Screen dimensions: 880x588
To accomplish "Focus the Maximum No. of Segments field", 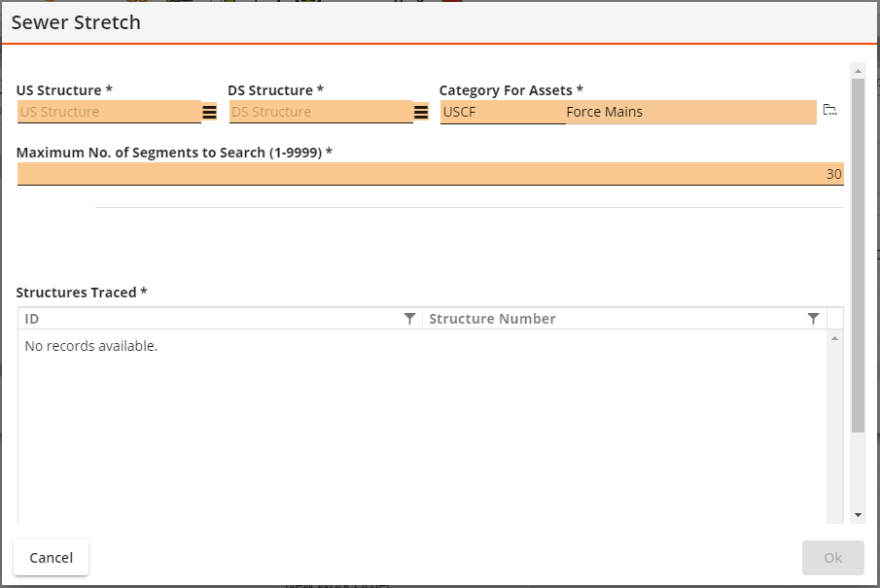I will coord(431,174).
